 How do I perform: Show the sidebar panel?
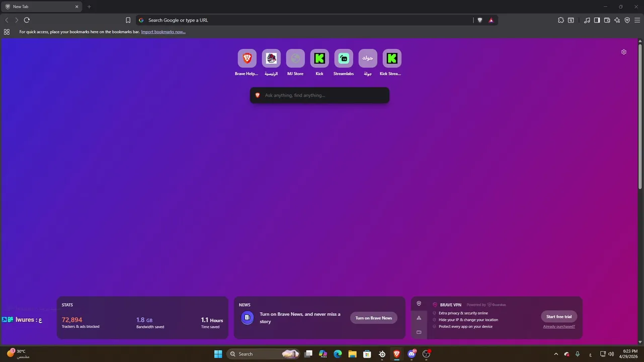pyautogui.click(x=597, y=20)
